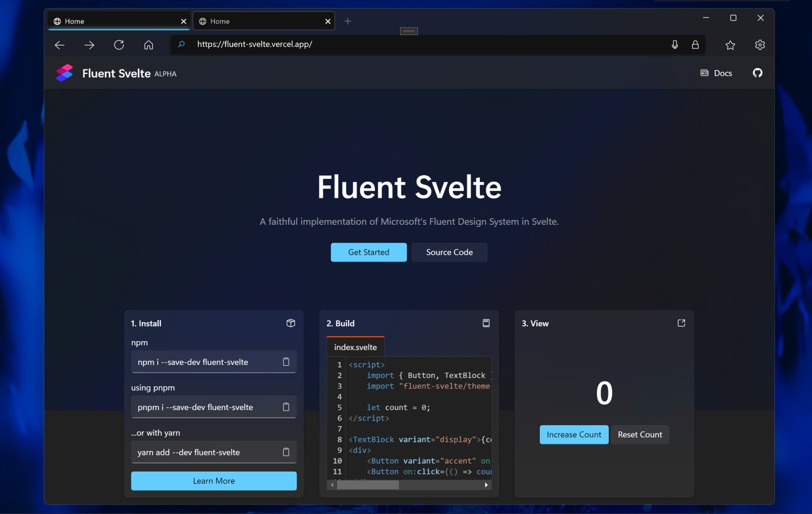Click the 'using pnpm' label
Image resolution: width=812 pixels, height=514 pixels.
[x=153, y=388]
